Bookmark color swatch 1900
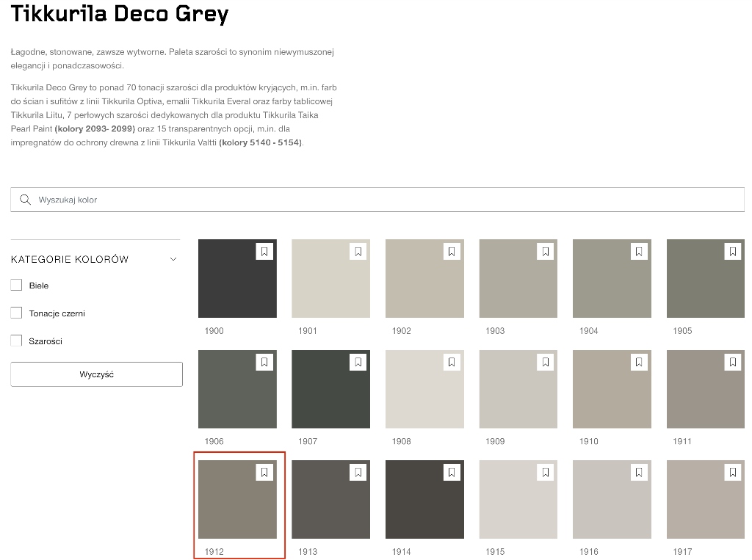The image size is (752, 560). point(264,252)
